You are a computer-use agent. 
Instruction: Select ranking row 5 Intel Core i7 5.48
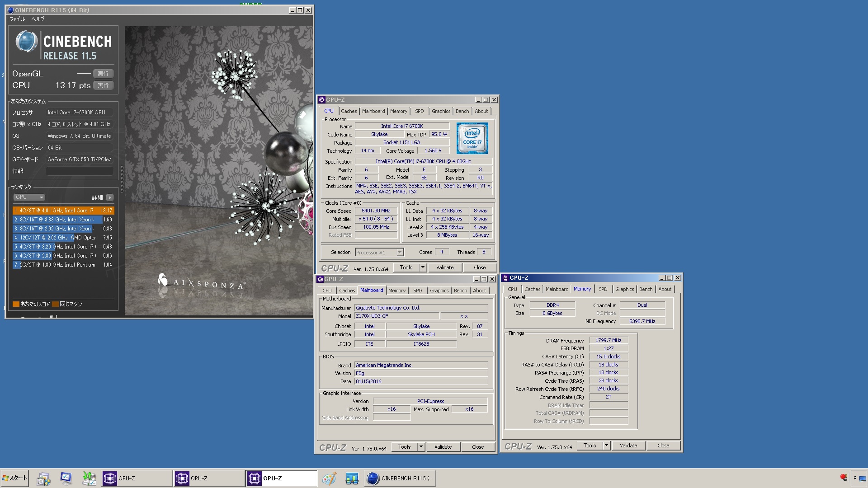point(63,247)
